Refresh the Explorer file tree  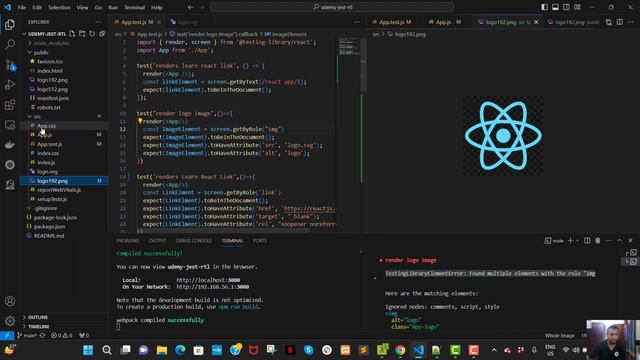coord(92,34)
